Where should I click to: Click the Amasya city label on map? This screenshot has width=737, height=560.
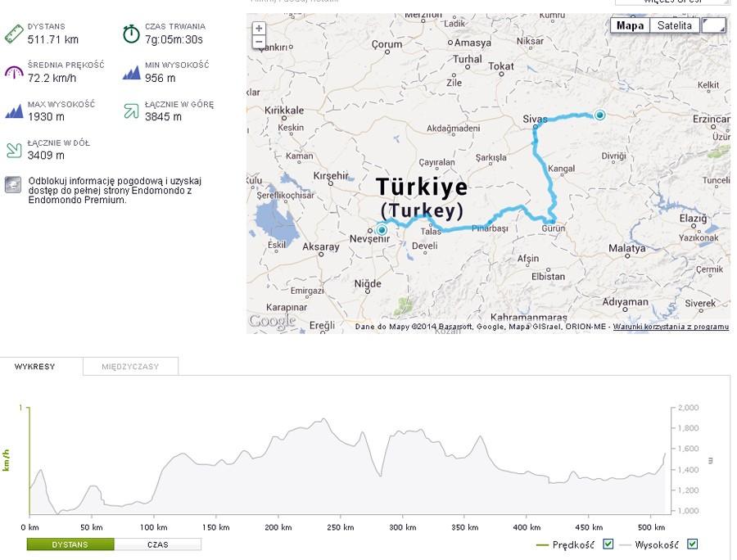click(x=472, y=43)
